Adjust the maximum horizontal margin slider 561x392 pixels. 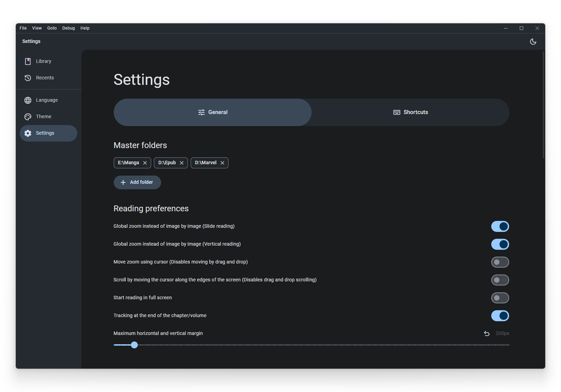134,345
